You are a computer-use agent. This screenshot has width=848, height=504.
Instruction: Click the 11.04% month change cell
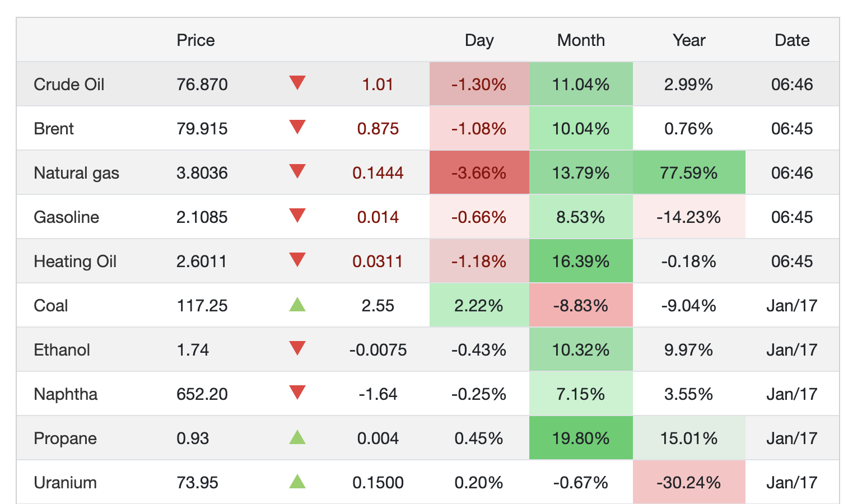click(581, 84)
